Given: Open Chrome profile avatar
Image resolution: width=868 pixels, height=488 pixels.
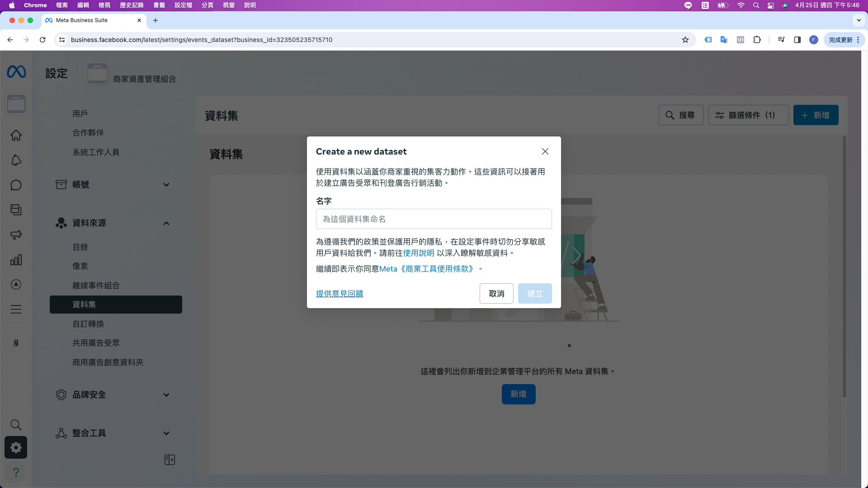Looking at the screenshot, I should [x=814, y=40].
